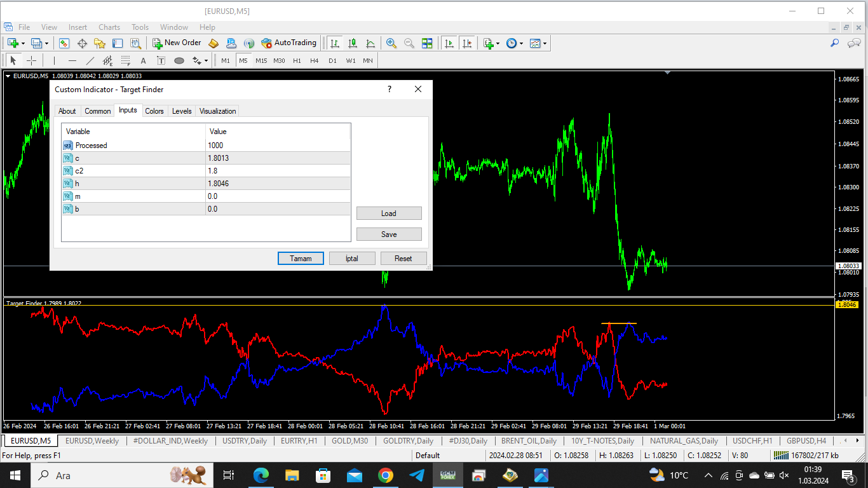Click the Tile Windows icon
Screen dimensions: 868x488
427,43
